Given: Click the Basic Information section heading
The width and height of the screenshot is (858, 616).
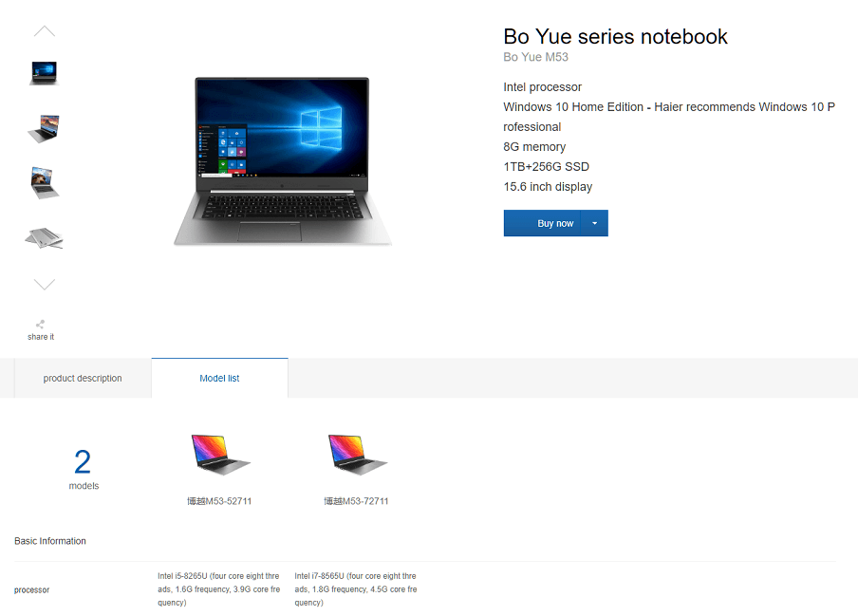Looking at the screenshot, I should (50, 541).
